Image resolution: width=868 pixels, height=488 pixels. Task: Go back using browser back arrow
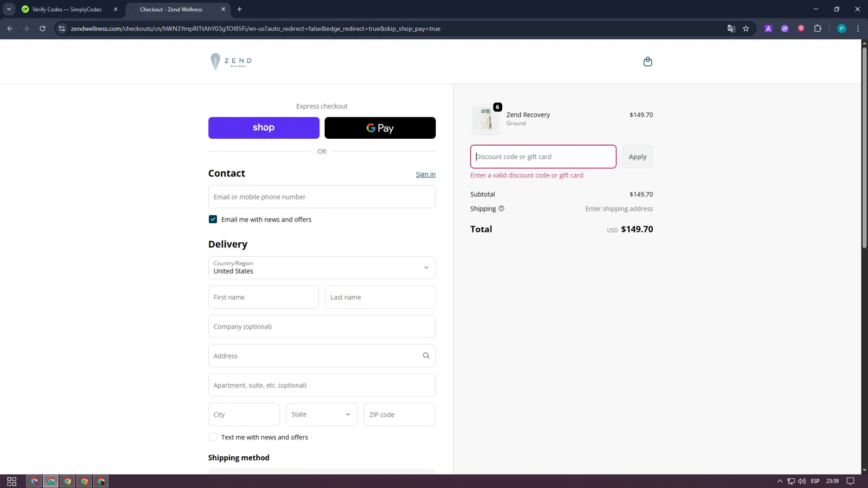10,28
